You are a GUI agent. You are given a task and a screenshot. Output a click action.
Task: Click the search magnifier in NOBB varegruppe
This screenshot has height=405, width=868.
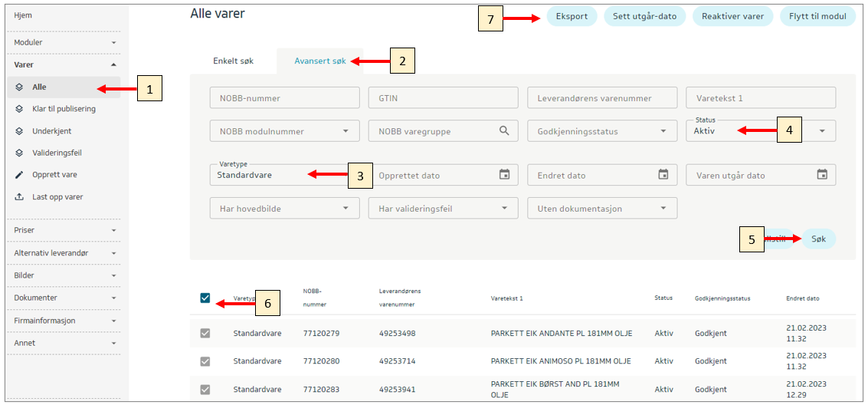coord(504,131)
